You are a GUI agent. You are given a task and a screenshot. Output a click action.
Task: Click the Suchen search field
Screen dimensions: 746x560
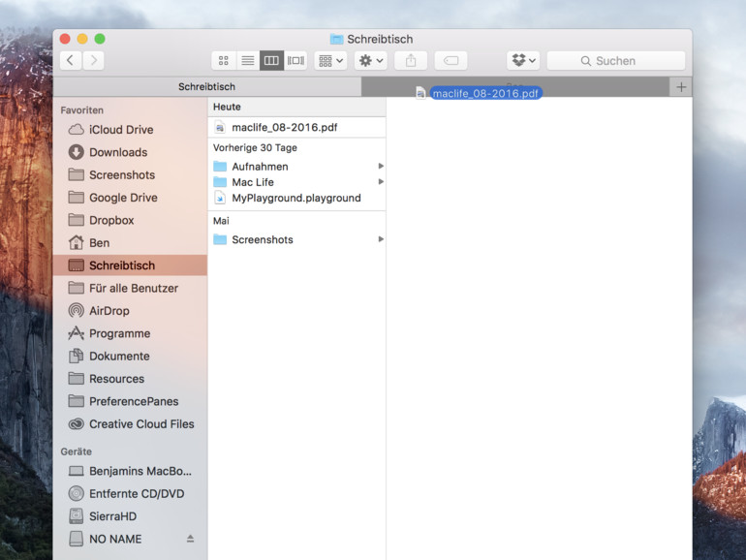point(616,60)
